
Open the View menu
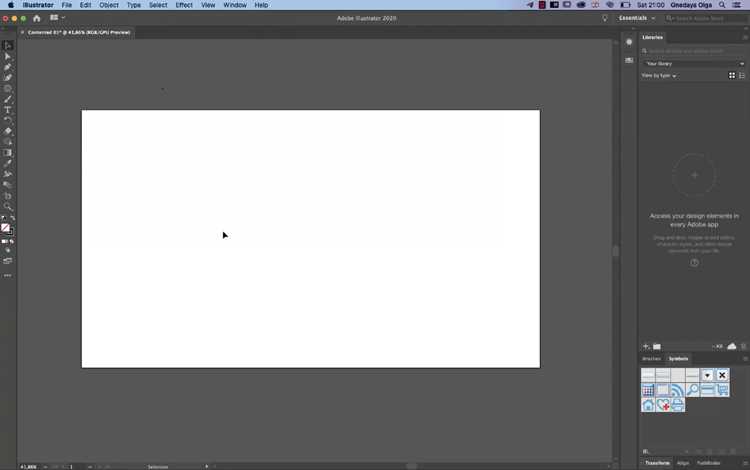tap(208, 5)
